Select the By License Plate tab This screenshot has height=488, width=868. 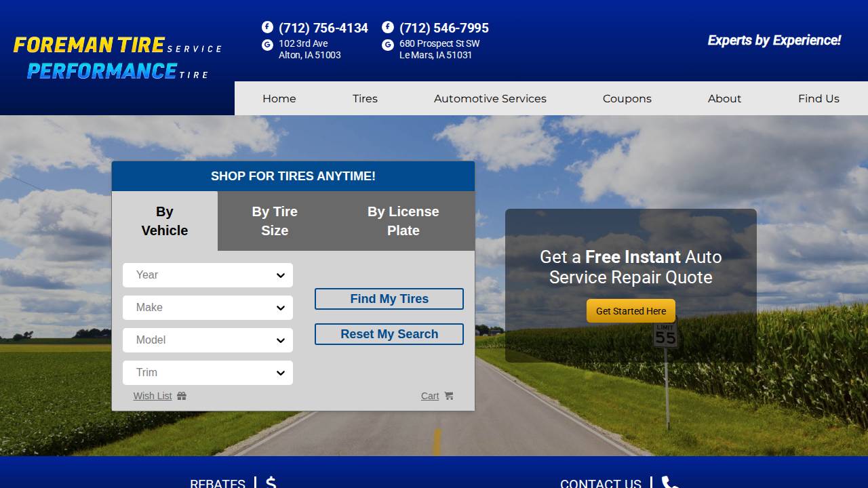point(403,220)
